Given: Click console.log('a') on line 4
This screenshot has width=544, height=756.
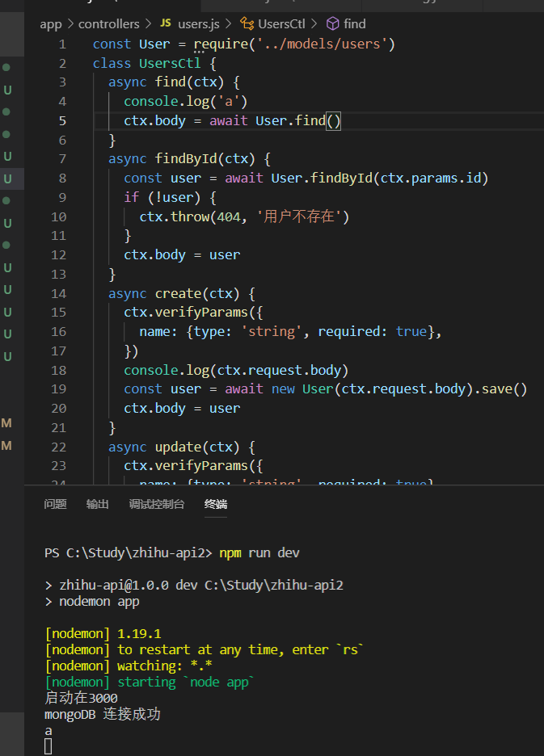Looking at the screenshot, I should click(185, 102).
